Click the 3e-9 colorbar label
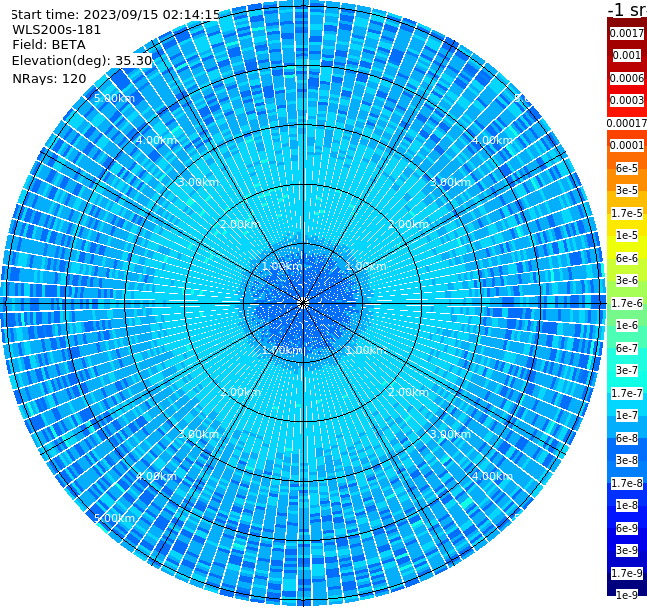Image resolution: width=647 pixels, height=607 pixels. coord(627,550)
